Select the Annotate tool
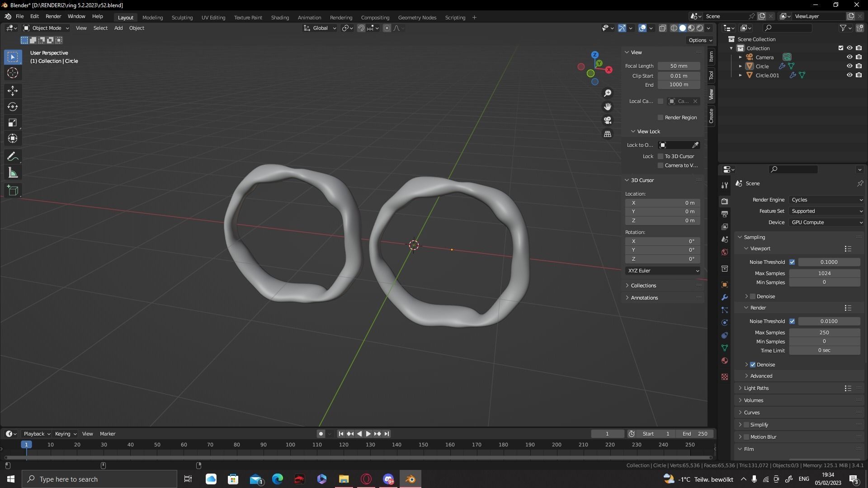Viewport: 868px width, 488px height. [12, 156]
